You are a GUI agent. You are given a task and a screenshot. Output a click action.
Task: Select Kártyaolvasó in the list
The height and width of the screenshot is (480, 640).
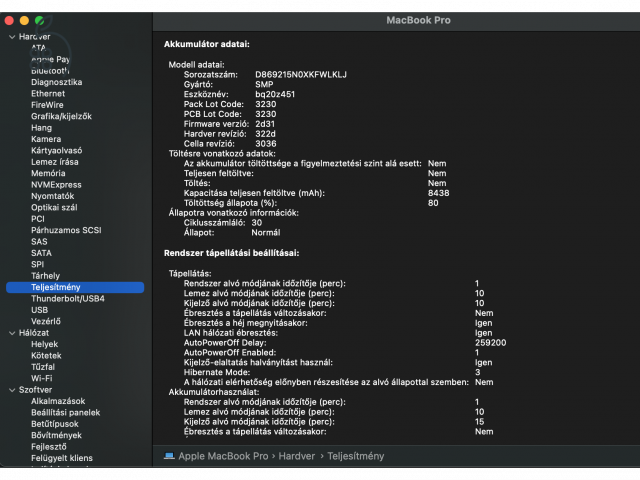tap(56, 151)
